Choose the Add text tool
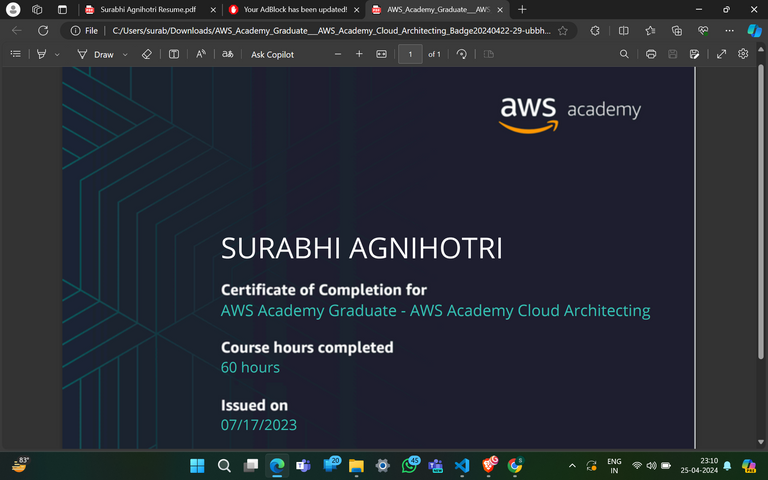The image size is (768, 480). 174,54
